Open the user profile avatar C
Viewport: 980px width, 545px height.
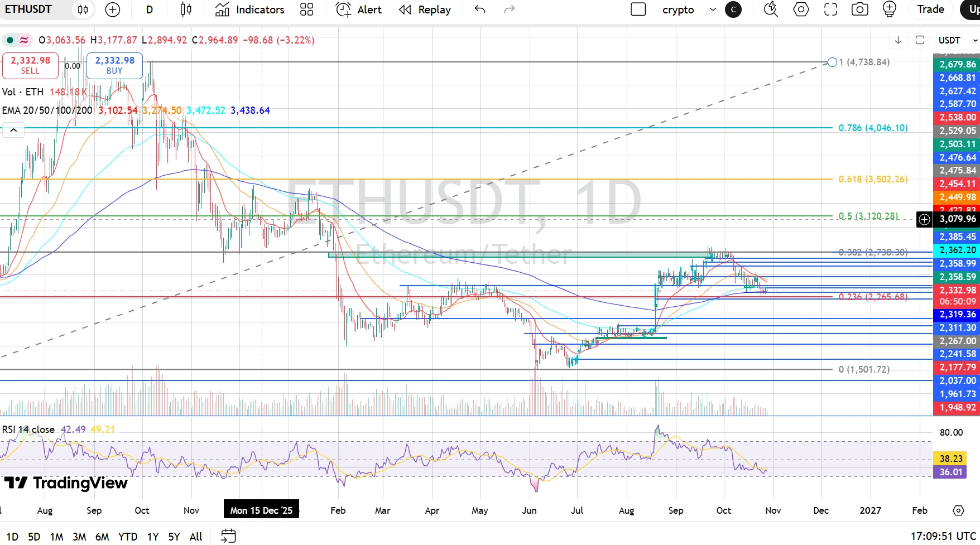733,9
